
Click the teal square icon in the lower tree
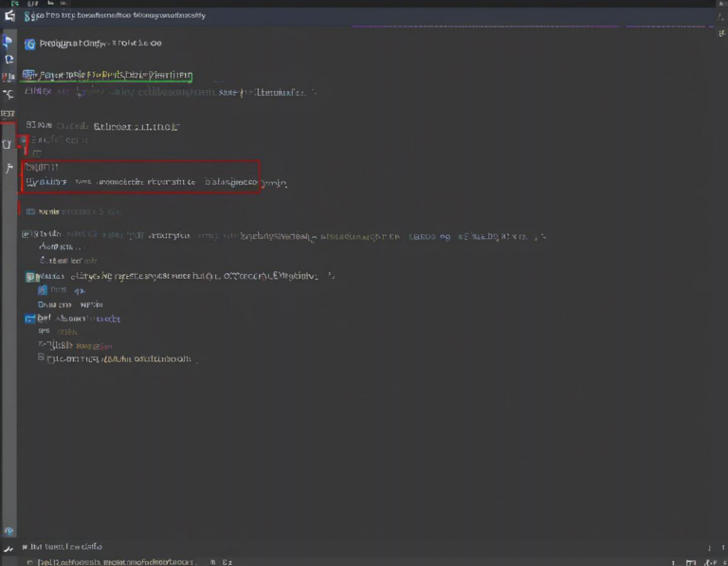point(29,277)
